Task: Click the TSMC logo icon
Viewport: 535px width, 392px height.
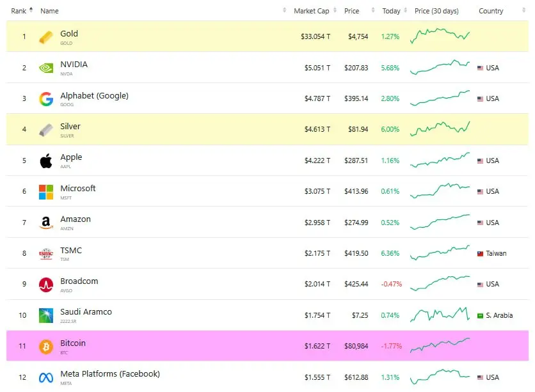Action: (46, 254)
